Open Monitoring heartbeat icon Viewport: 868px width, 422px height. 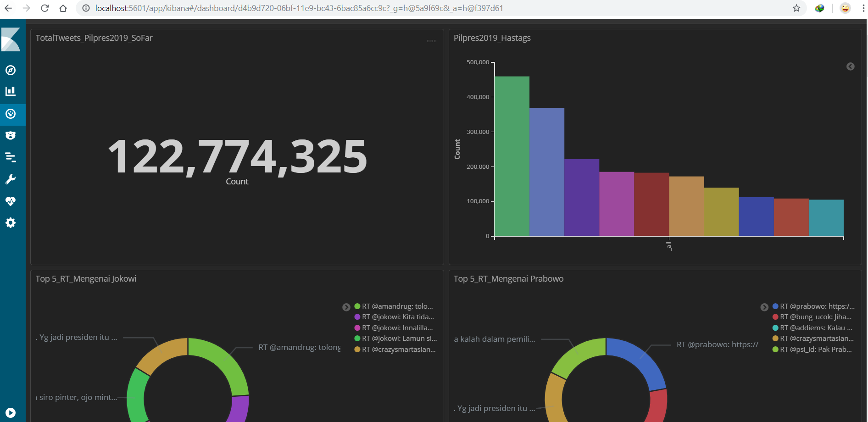click(x=11, y=201)
